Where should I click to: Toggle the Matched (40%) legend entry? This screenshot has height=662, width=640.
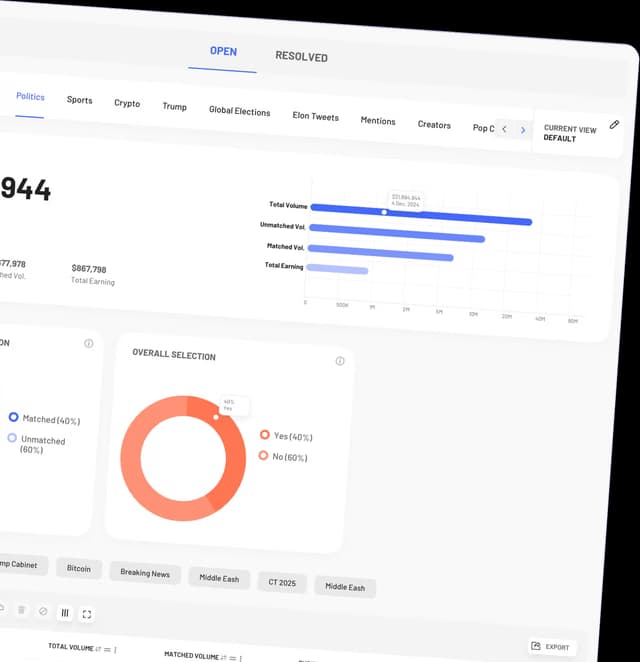click(44, 418)
